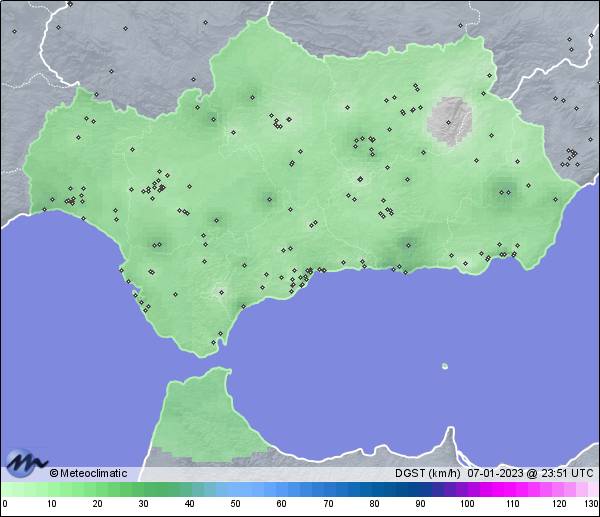The image size is (600, 517).
Task: Click the scale label 130
Action: (592, 504)
